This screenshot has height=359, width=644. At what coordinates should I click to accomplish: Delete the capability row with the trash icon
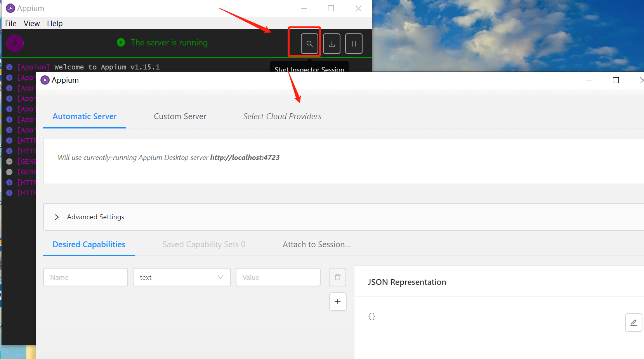337,277
